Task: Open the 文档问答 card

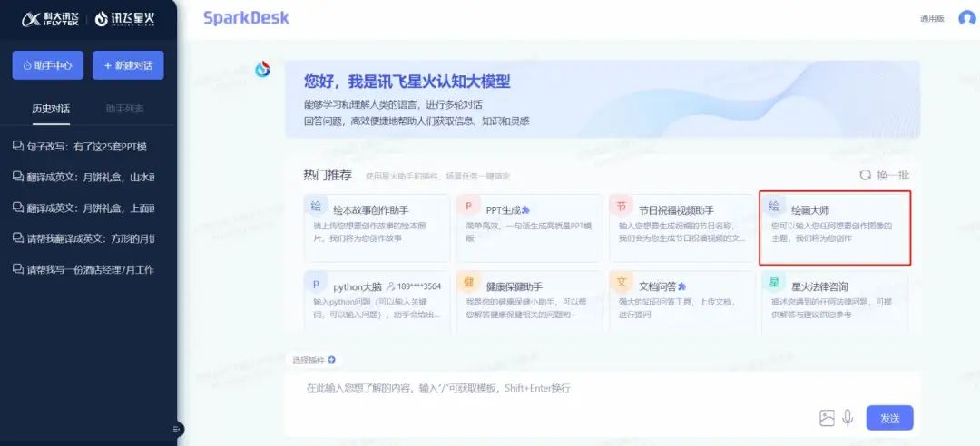Action: point(682,302)
